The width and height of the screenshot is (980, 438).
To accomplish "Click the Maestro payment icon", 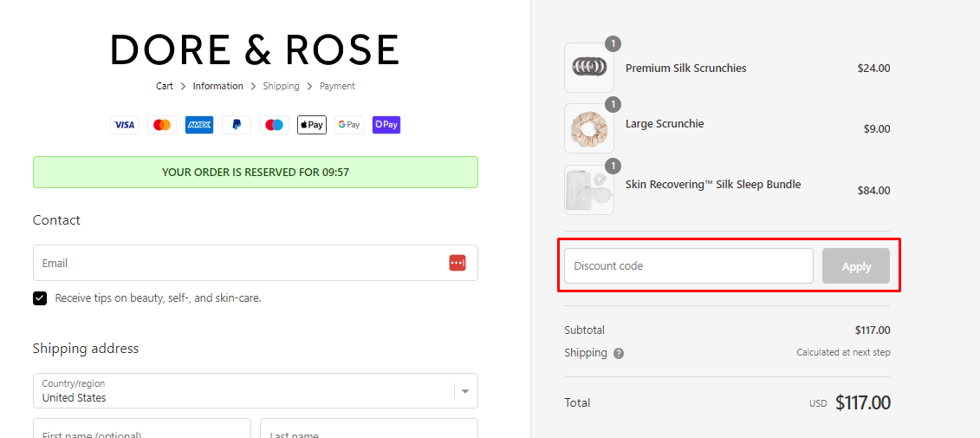I will pos(275,125).
